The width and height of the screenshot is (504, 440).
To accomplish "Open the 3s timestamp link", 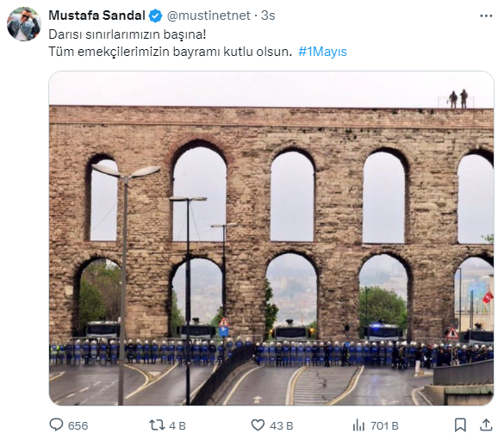I will [268, 15].
